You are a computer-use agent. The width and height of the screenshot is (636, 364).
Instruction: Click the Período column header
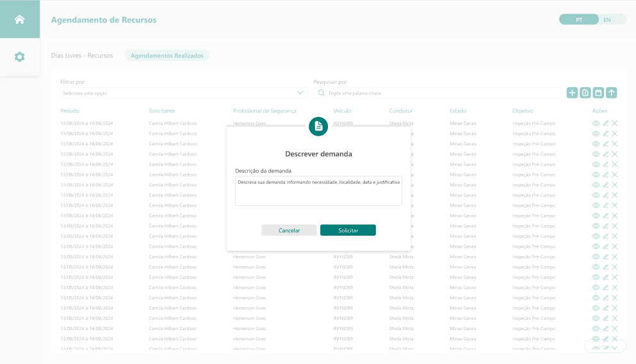[x=70, y=111]
